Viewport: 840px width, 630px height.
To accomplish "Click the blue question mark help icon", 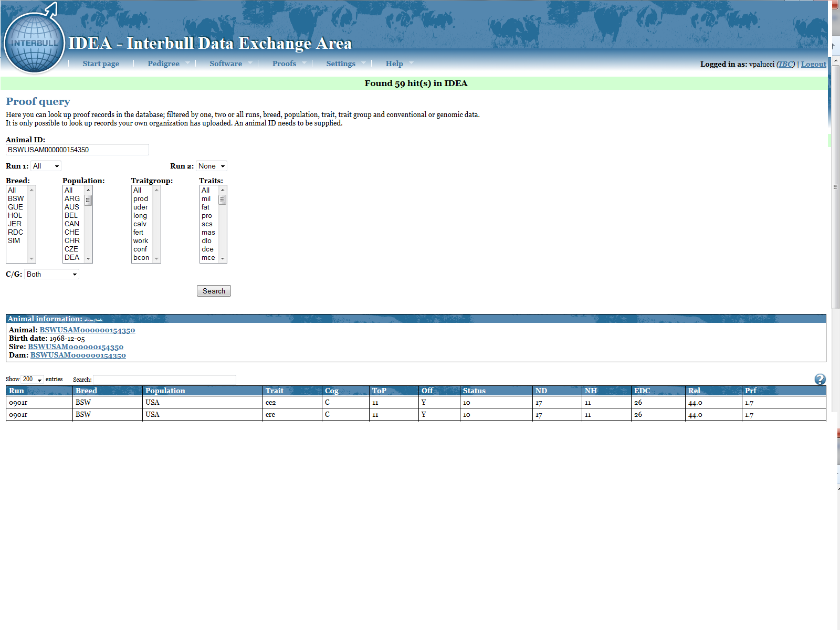I will click(820, 379).
